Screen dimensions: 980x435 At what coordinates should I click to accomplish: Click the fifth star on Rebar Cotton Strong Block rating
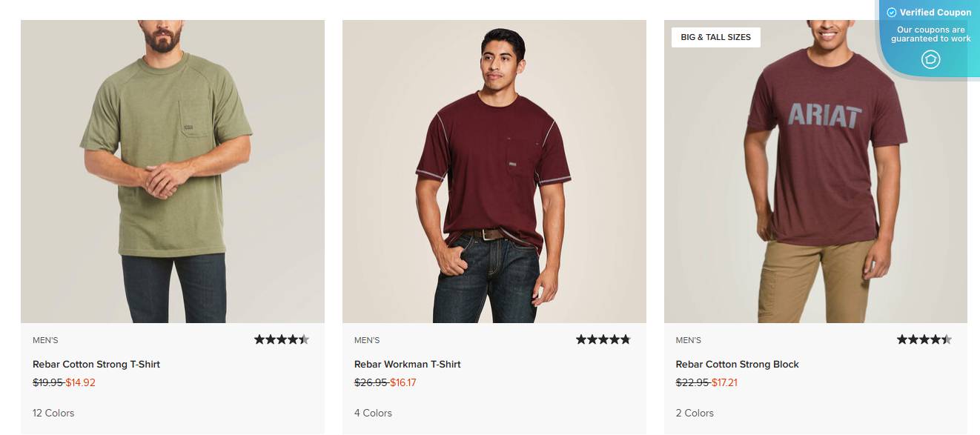pos(945,339)
